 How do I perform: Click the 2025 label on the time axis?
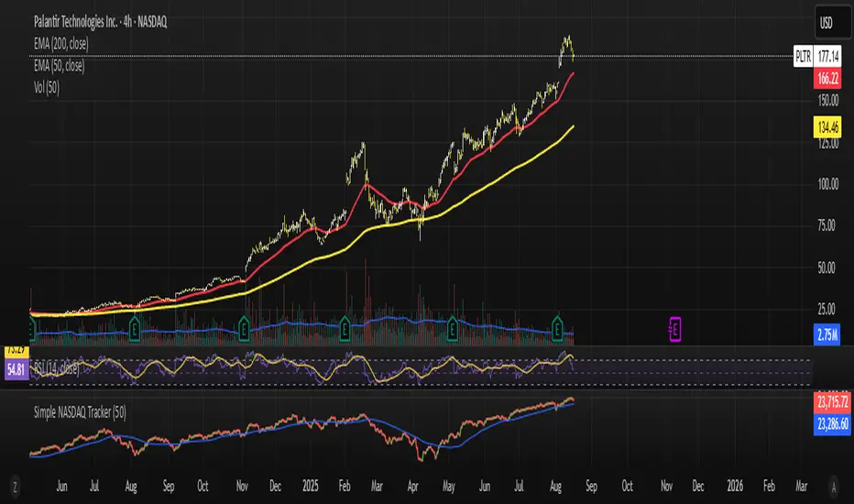tap(310, 486)
